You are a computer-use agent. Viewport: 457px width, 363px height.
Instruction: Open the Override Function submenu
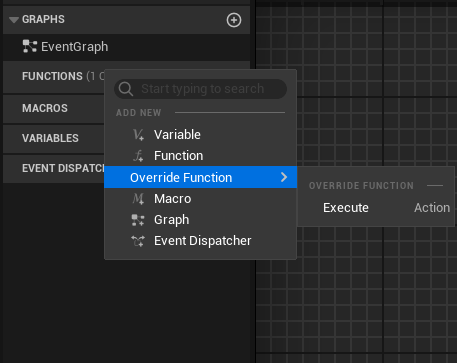200,177
